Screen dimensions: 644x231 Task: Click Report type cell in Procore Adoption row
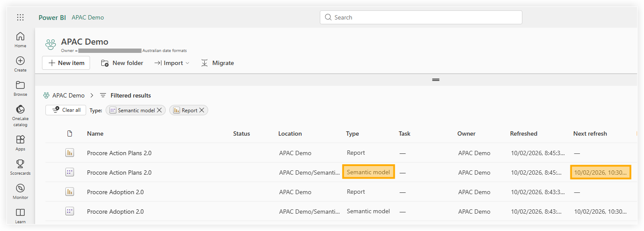356,192
